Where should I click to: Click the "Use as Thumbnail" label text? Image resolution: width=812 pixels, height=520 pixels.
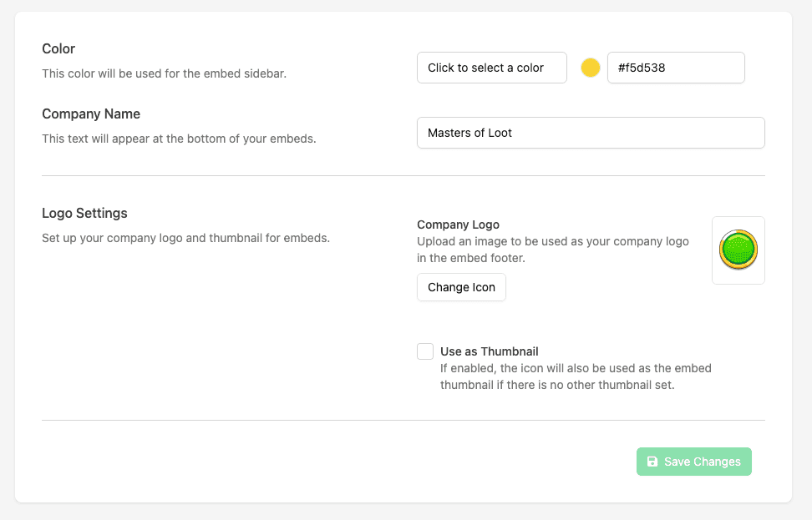(x=490, y=351)
